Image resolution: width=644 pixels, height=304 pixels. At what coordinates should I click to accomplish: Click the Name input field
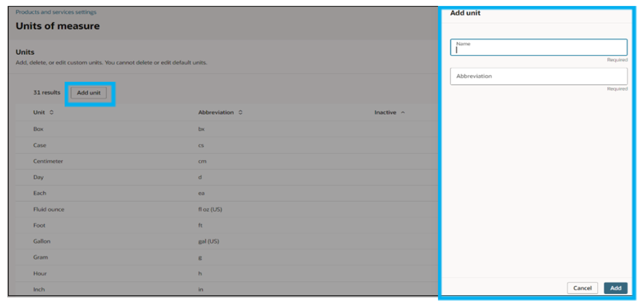tap(538, 47)
